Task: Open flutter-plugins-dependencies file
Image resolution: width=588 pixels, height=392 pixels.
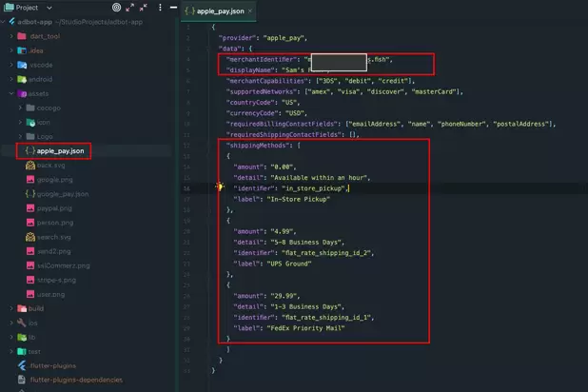Action: coord(76,380)
